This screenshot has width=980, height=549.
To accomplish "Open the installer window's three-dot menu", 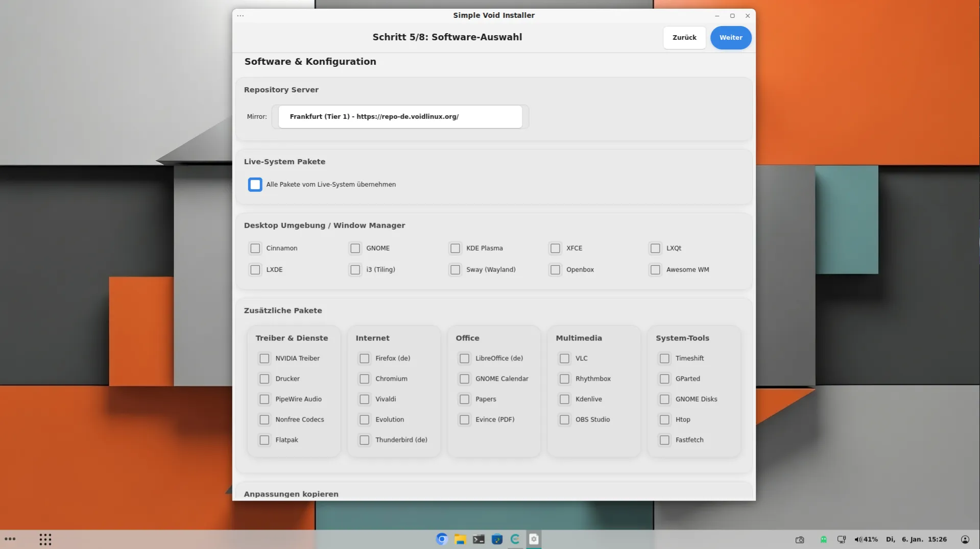I will tap(241, 16).
